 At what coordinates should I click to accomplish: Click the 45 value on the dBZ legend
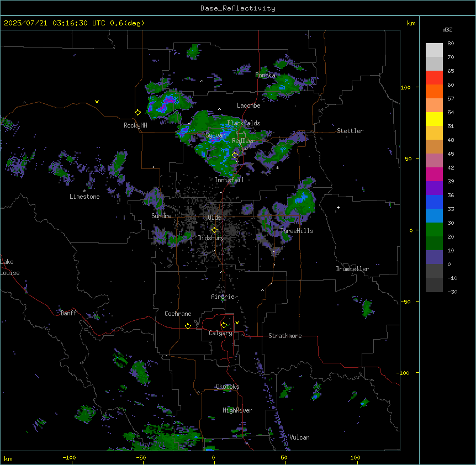(x=451, y=154)
